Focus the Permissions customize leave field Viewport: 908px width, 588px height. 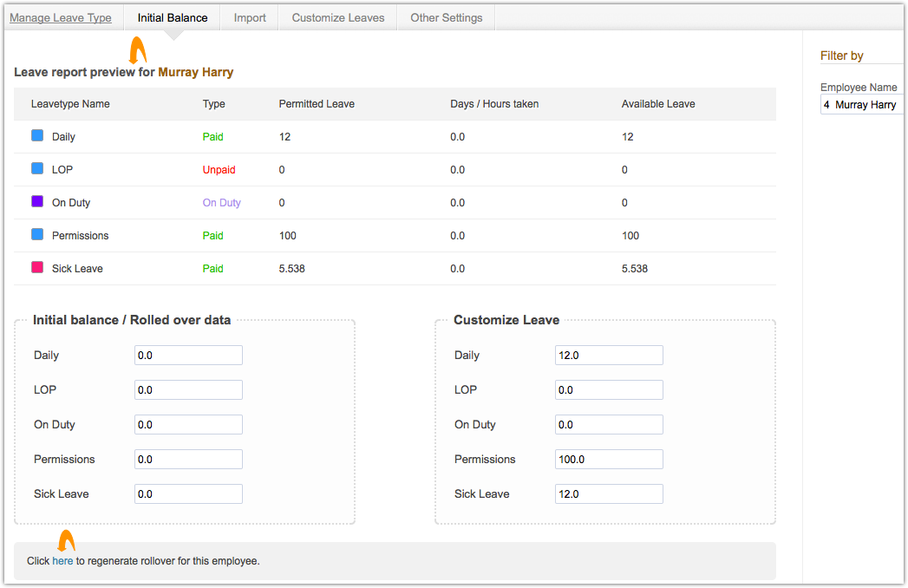[x=609, y=460]
